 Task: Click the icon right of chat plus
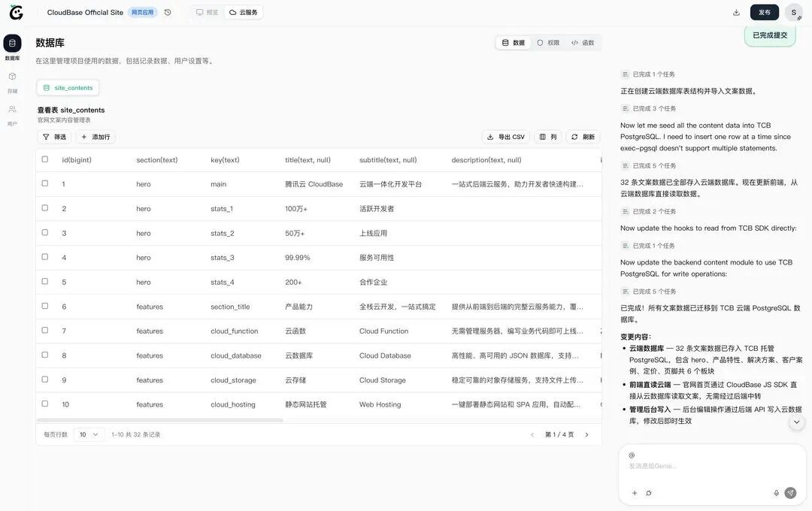click(x=649, y=493)
